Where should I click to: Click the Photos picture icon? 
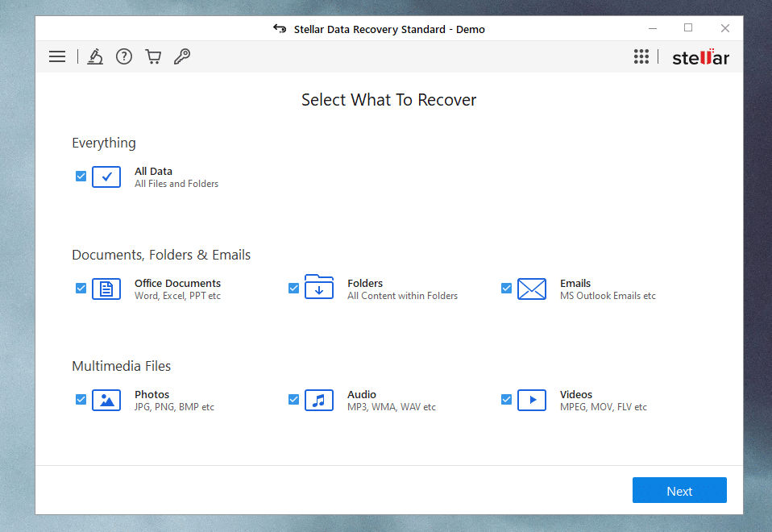106,400
